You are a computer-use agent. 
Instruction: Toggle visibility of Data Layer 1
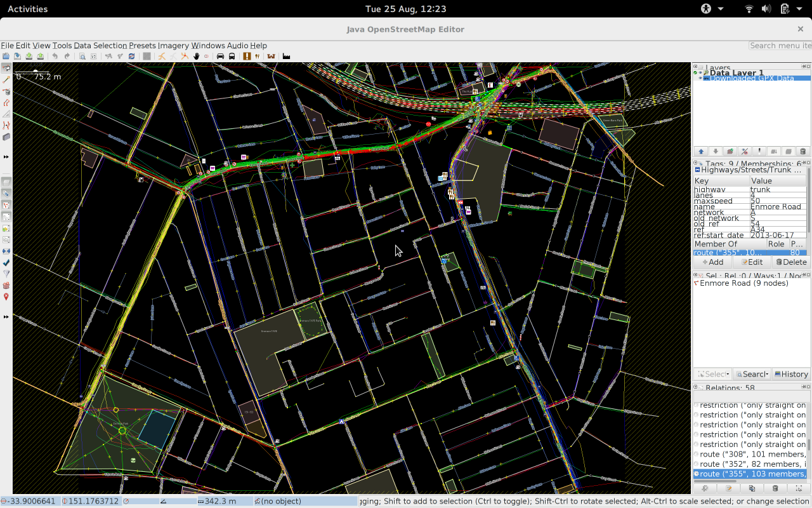pyautogui.click(x=700, y=73)
